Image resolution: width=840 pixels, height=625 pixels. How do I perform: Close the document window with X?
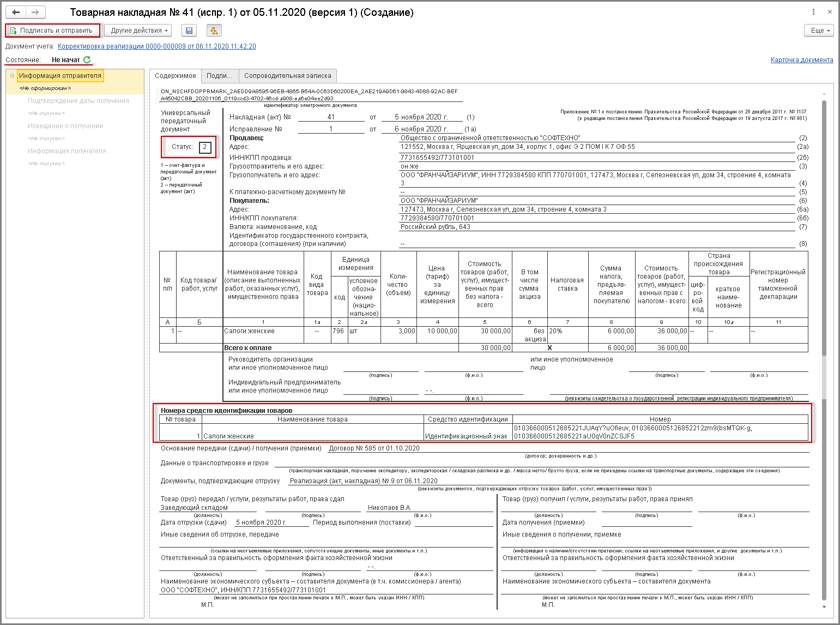830,12
